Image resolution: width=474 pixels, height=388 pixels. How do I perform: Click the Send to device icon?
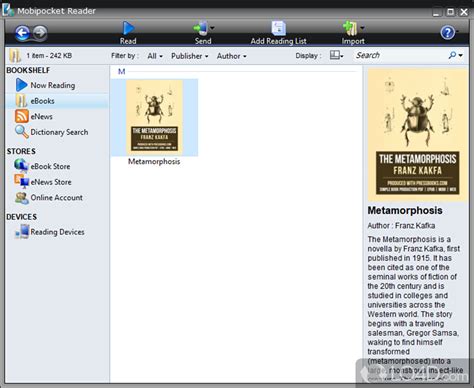pyautogui.click(x=201, y=28)
